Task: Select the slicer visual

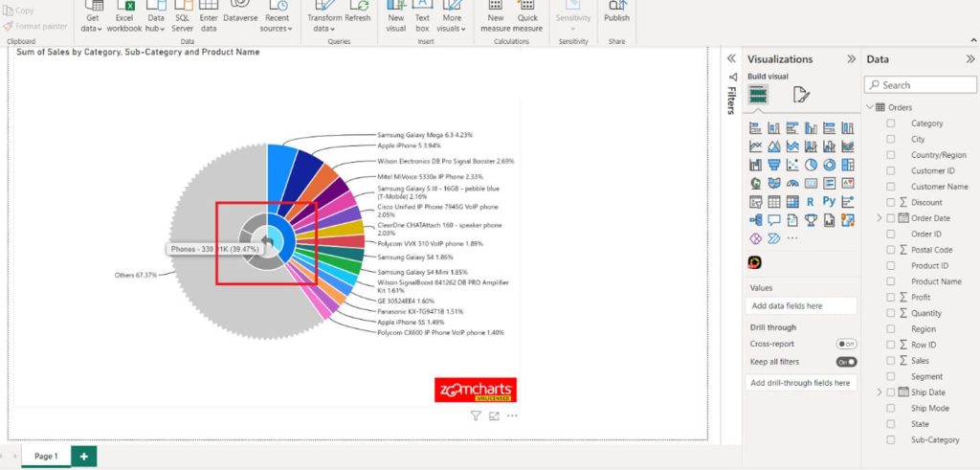Action: pyautogui.click(x=756, y=202)
